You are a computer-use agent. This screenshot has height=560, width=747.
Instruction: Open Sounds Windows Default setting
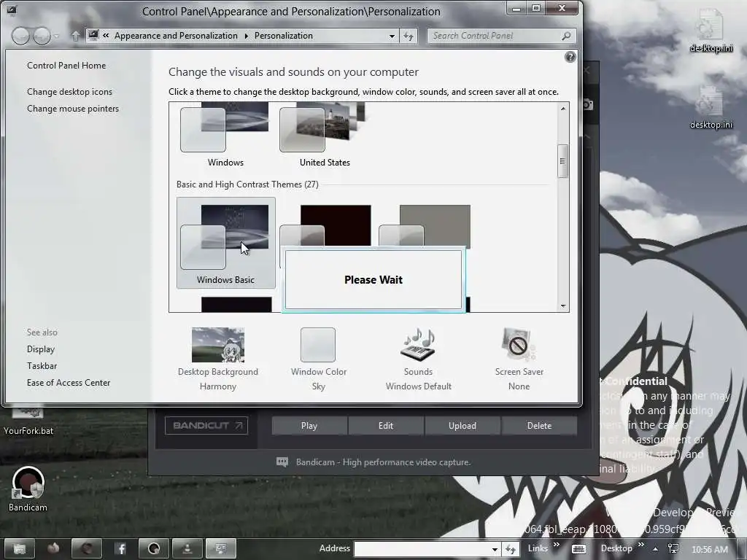pyautogui.click(x=418, y=359)
